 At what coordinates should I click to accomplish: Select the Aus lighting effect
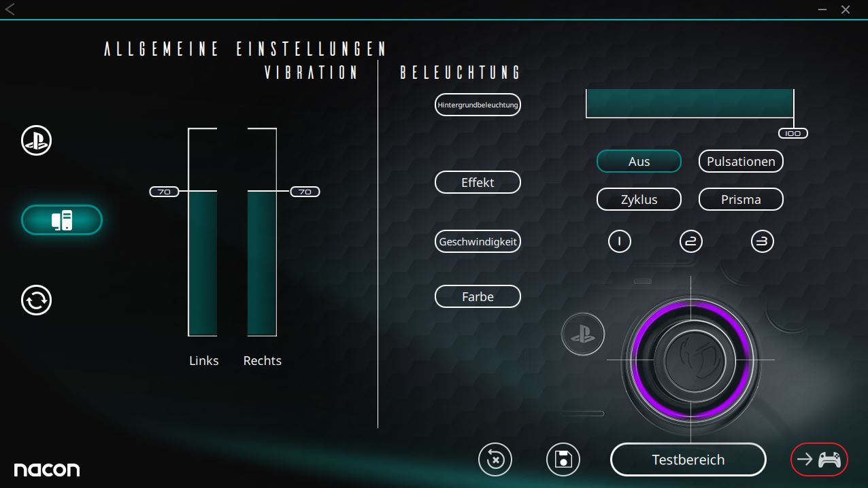coord(639,162)
